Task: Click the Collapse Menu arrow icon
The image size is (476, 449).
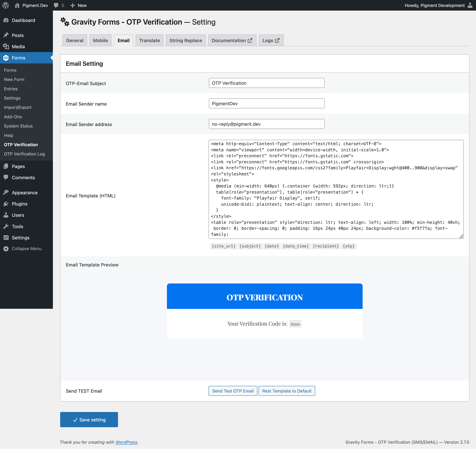Action: pyautogui.click(x=6, y=249)
